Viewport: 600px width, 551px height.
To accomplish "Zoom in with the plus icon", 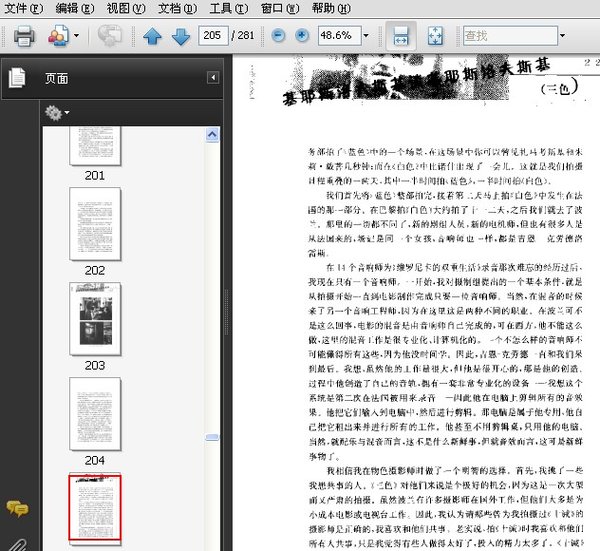I will 302,36.
